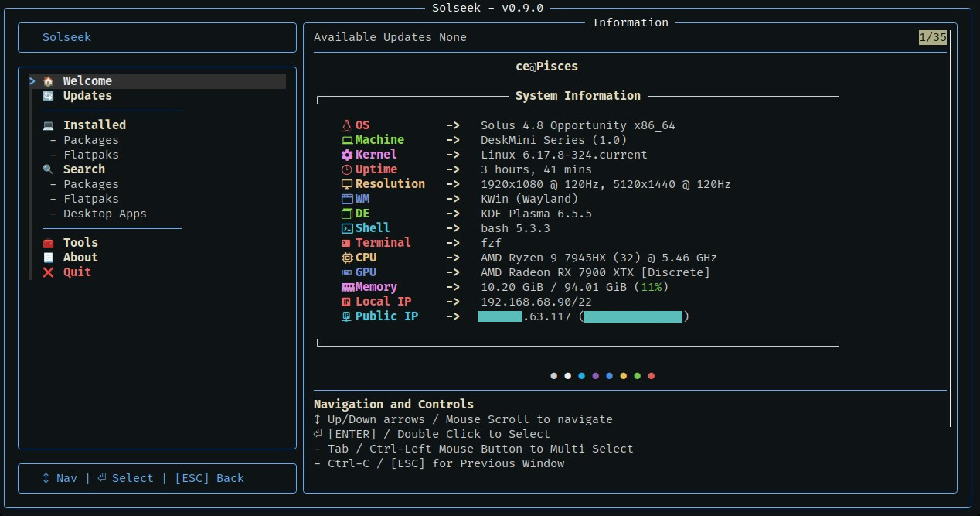The width and height of the screenshot is (980, 516).
Task: Click the 1/35 line counter
Action: pyautogui.click(x=932, y=37)
